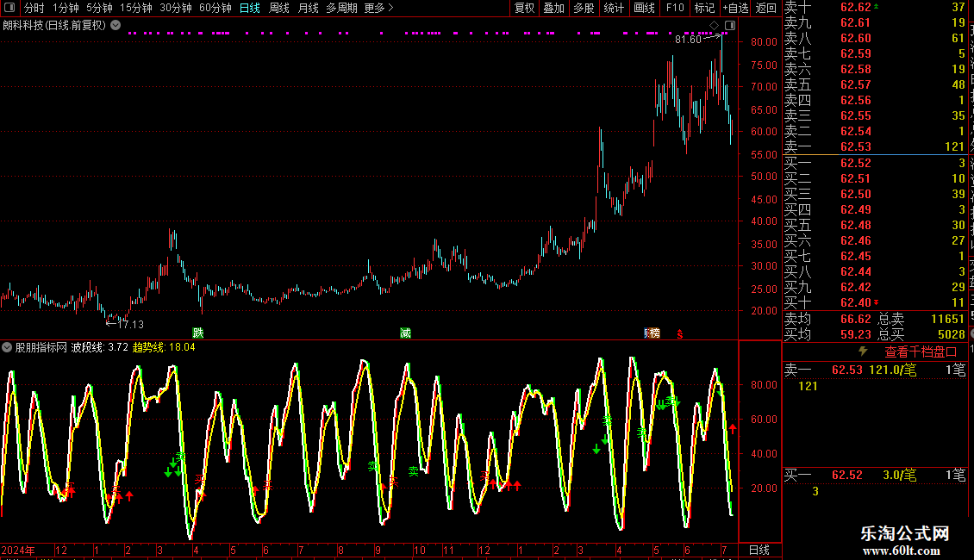Click the 日线 label in the time axis corner
The width and height of the screenshot is (974, 560).
759,550
